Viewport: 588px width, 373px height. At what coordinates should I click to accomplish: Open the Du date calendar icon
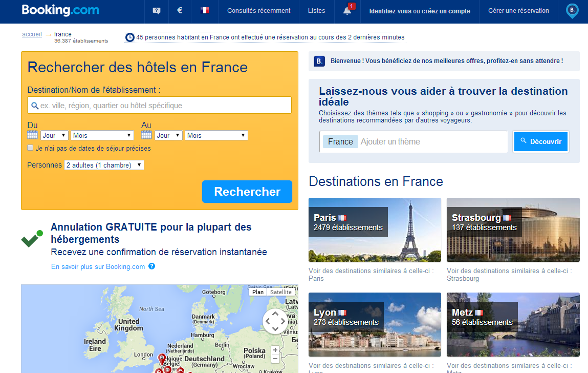(33, 135)
